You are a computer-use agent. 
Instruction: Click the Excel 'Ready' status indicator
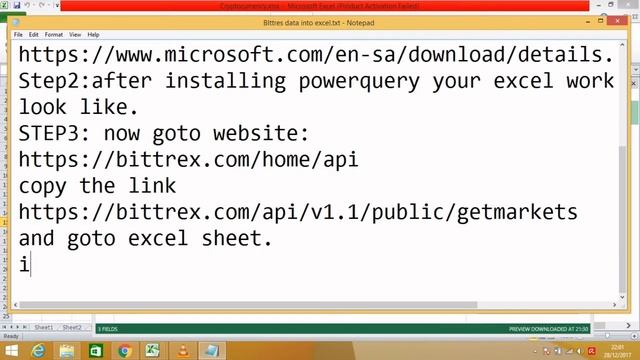coord(11,336)
